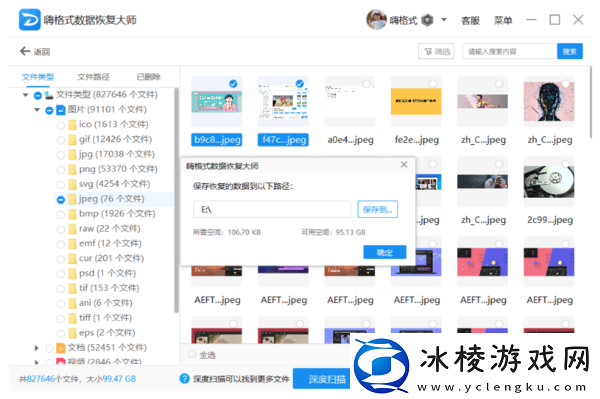The image size is (600, 399).
Task: Select the 2c99...jpeg hard drive thumbnail
Action: (x=549, y=182)
